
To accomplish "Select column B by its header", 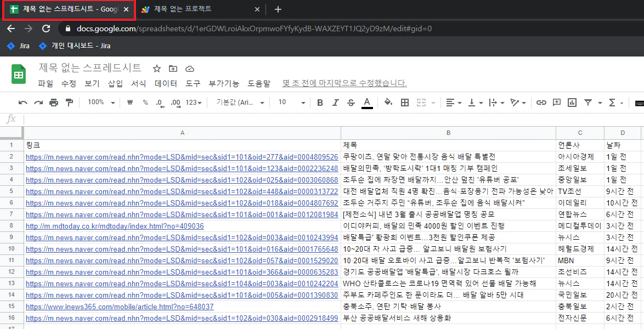I will click(449, 133).
